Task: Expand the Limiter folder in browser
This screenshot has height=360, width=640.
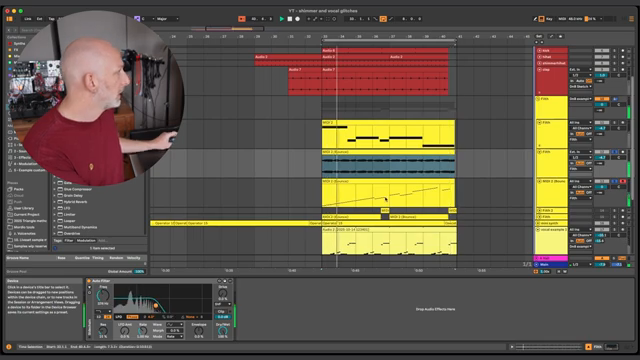Action: [x=55, y=214]
